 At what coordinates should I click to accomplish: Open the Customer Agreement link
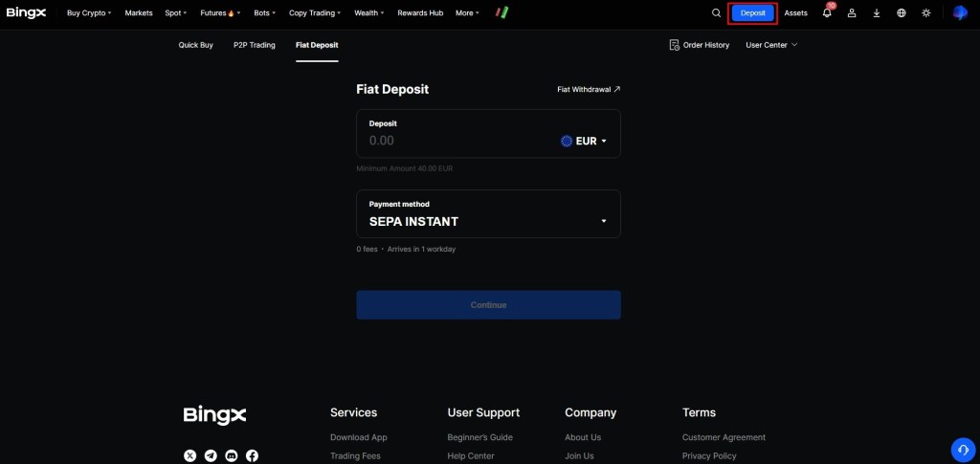tap(724, 437)
